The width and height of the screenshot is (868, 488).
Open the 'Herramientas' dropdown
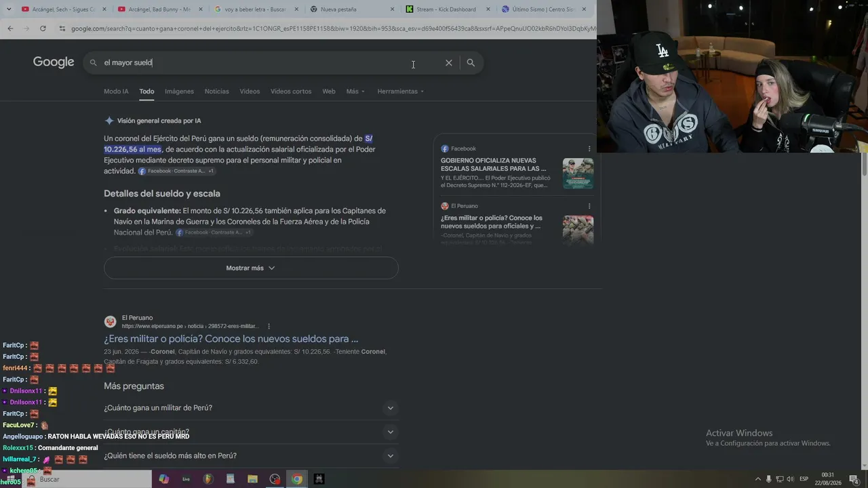401,91
